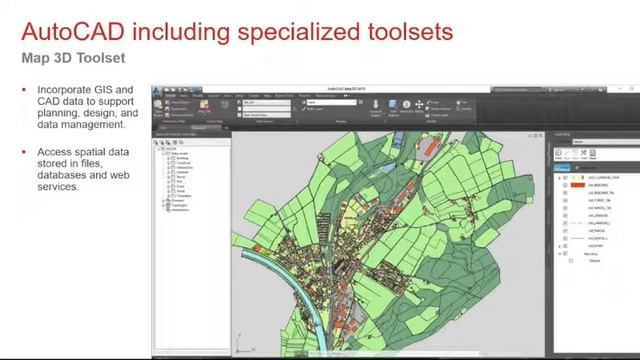640x360 pixels.
Task: Collapse the Map Base group arrow
Action: click(560, 253)
